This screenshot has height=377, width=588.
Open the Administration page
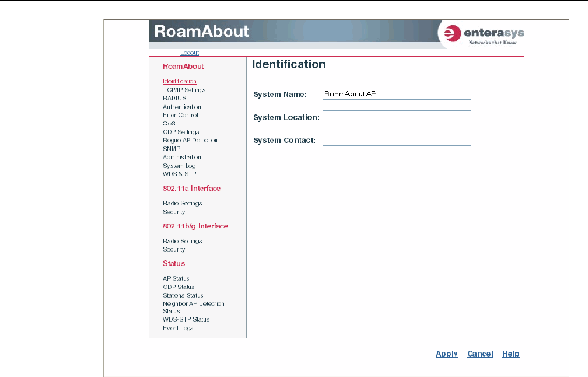[x=182, y=157]
